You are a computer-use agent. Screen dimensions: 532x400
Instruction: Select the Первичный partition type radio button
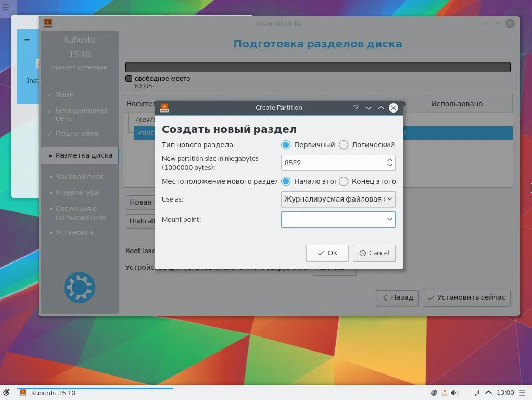(286, 145)
